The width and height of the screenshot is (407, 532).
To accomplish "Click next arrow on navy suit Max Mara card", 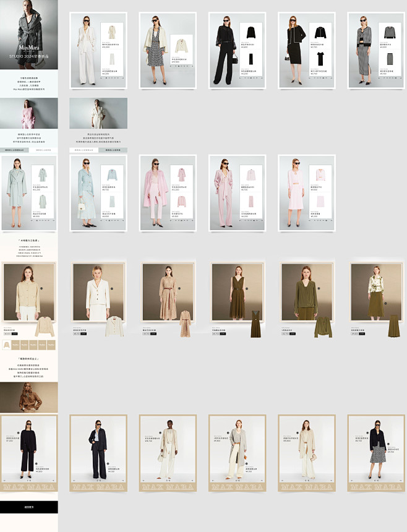I will (x=122, y=481).
